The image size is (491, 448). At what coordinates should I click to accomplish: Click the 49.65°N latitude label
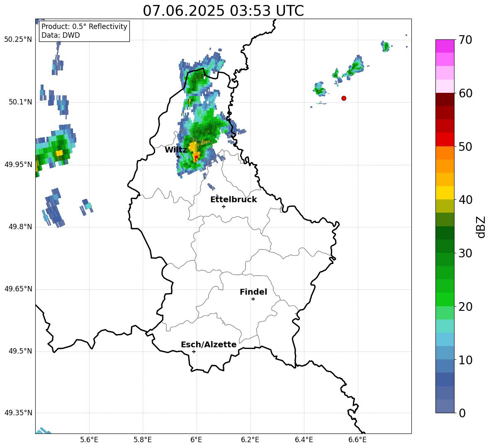pyautogui.click(x=18, y=288)
